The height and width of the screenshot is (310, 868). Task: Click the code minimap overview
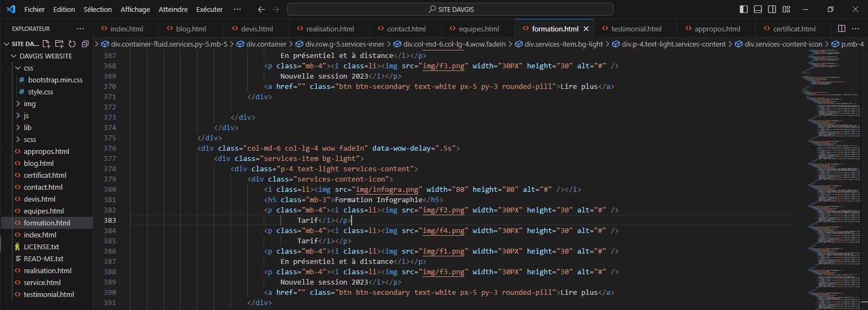click(x=832, y=179)
